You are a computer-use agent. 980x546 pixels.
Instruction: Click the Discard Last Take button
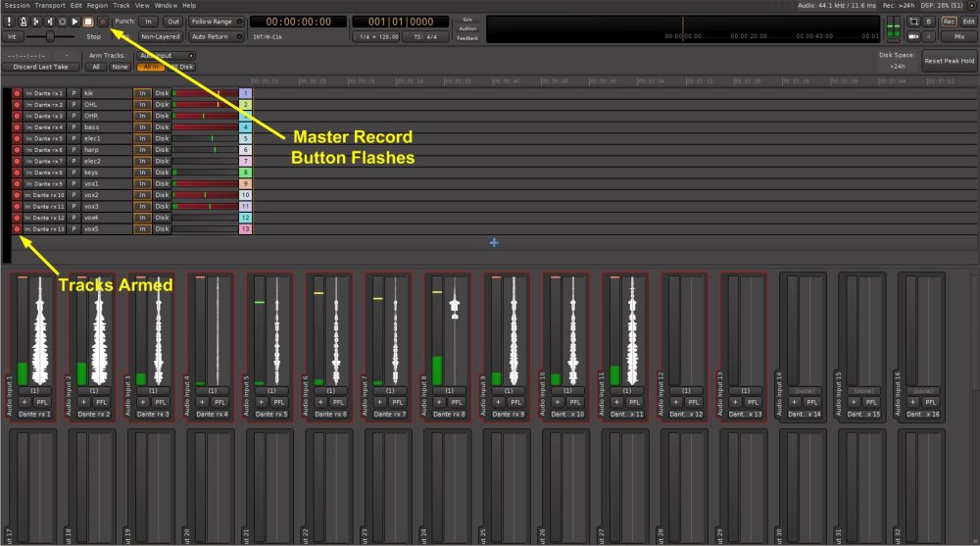pyautogui.click(x=38, y=67)
